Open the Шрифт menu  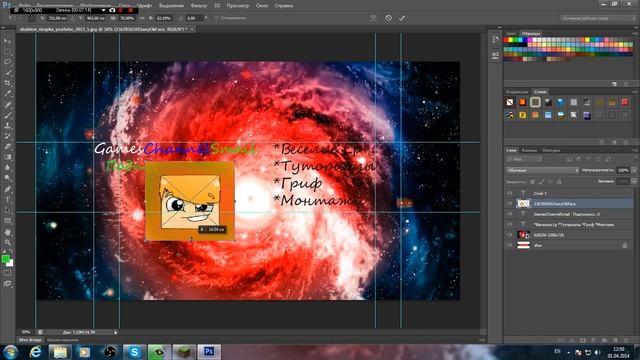tap(144, 6)
